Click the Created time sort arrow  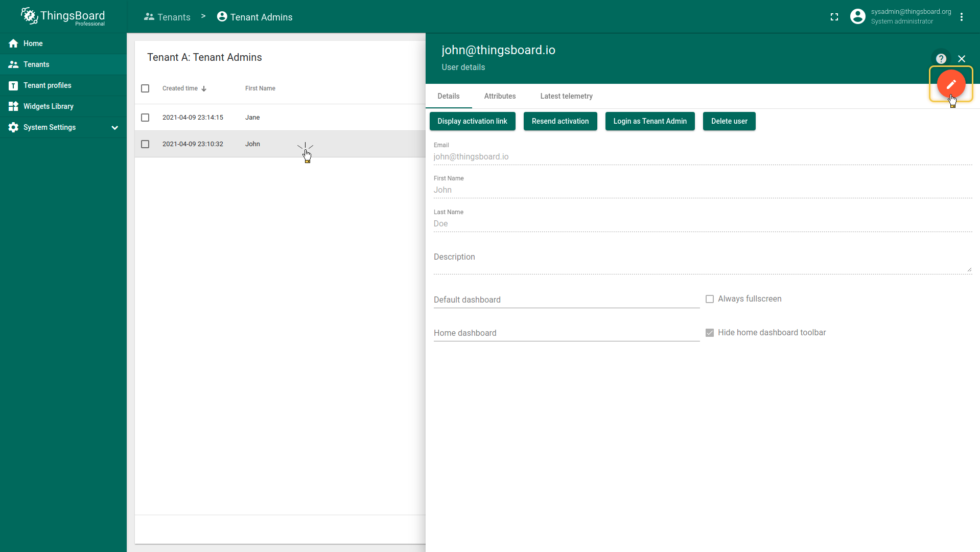tap(204, 88)
